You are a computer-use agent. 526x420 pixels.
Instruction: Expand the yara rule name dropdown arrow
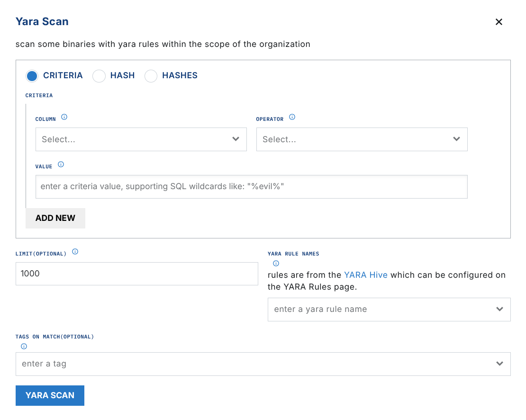pyautogui.click(x=499, y=309)
